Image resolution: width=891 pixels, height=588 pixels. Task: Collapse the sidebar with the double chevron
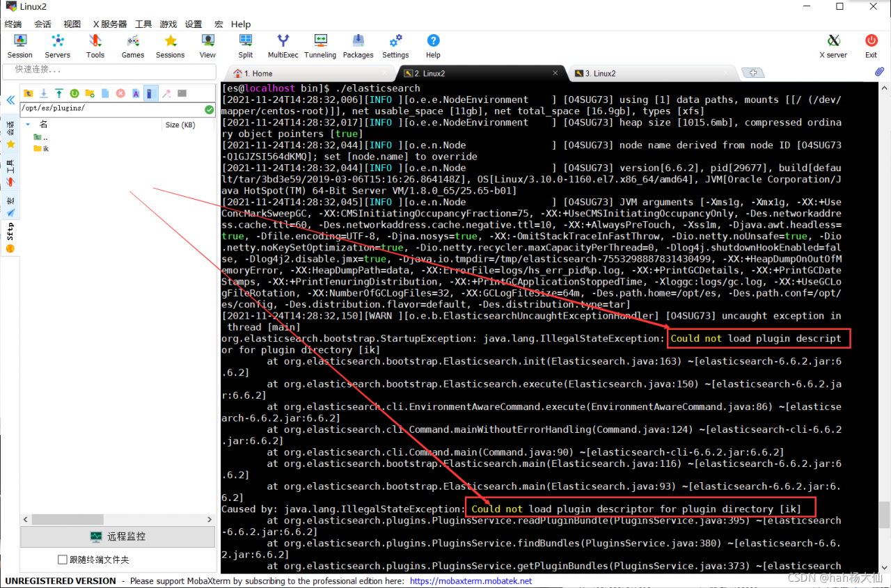(10, 100)
